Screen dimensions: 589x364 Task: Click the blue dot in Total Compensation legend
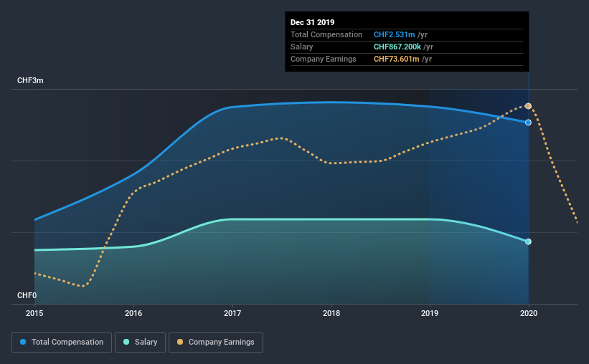tap(23, 342)
